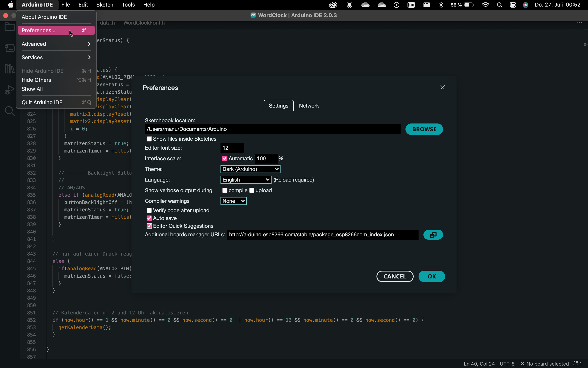Choose Quit Arduino IDE
588x368 pixels.
[56, 102]
